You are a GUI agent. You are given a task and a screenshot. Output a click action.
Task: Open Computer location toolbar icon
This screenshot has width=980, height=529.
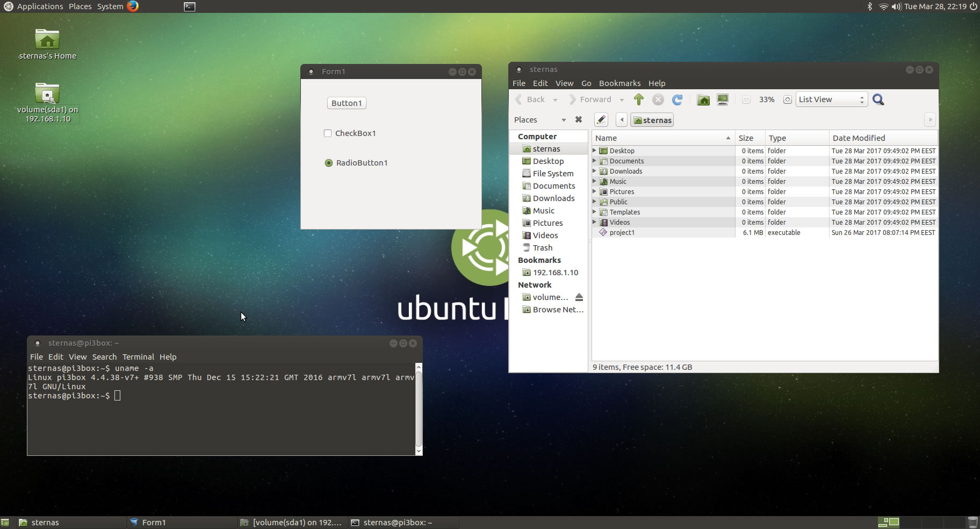[x=723, y=99]
